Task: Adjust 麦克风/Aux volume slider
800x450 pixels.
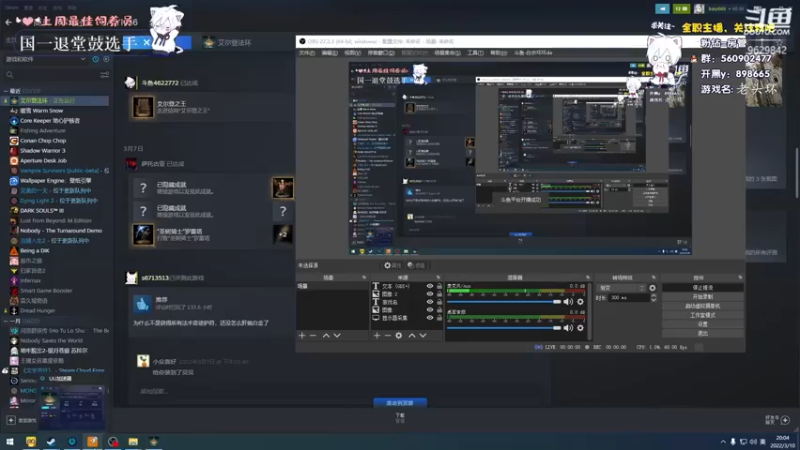Action: click(504, 302)
